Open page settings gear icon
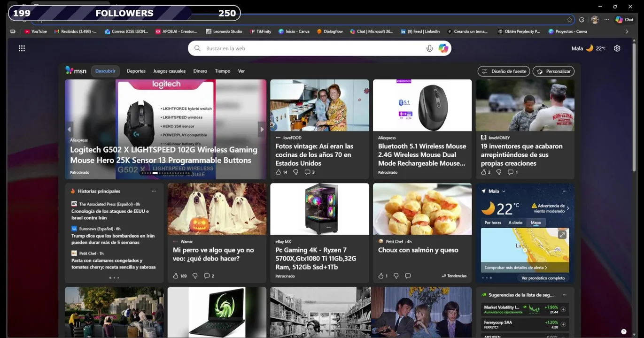644x338 pixels. click(x=617, y=48)
